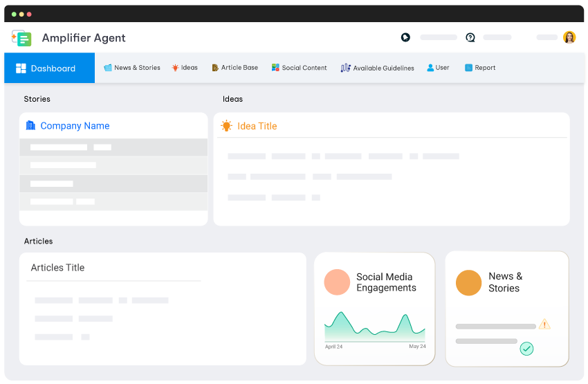This screenshot has height=384, width=588.
Task: Click the Idea Title heading link
Action: pyautogui.click(x=257, y=126)
